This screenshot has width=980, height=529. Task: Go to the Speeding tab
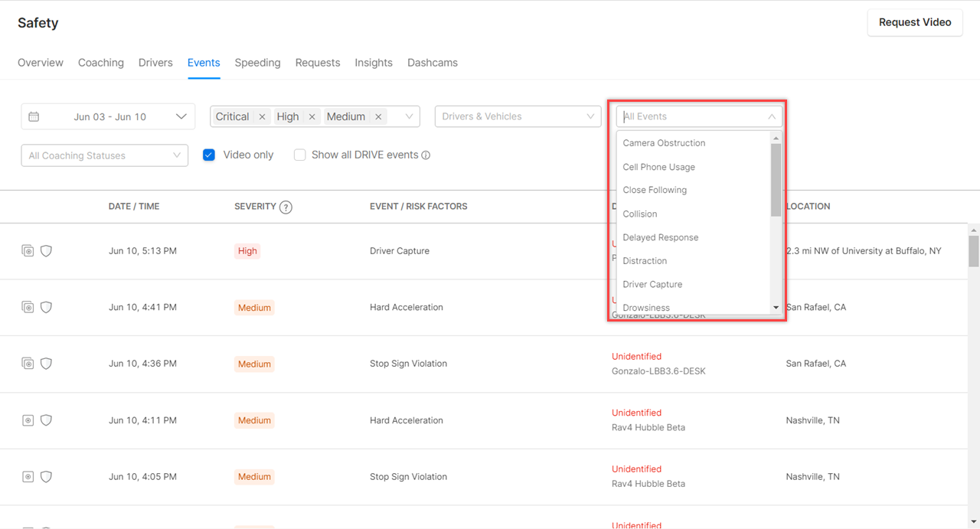point(257,63)
